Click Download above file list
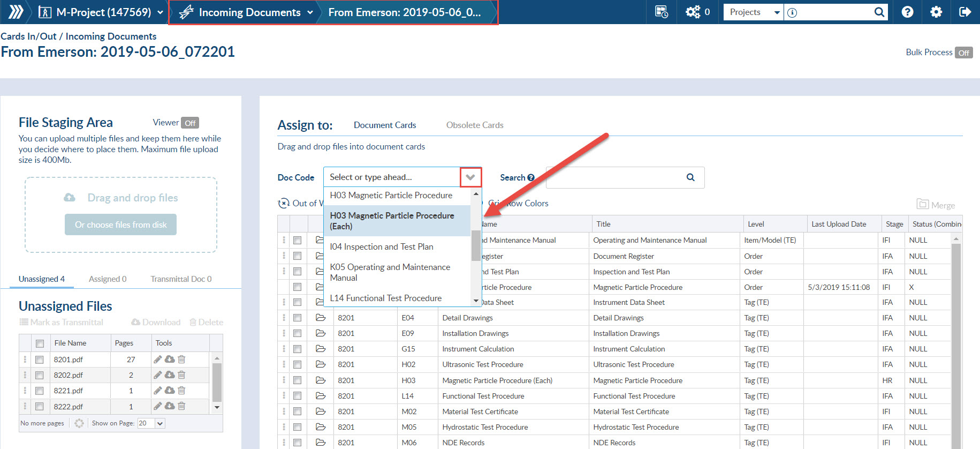The width and height of the screenshot is (980, 449). click(156, 322)
